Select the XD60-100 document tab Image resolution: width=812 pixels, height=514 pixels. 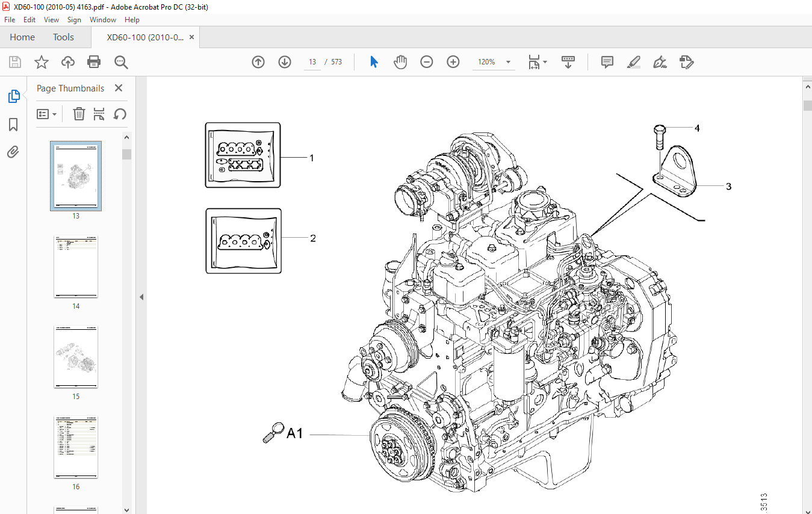click(x=146, y=37)
